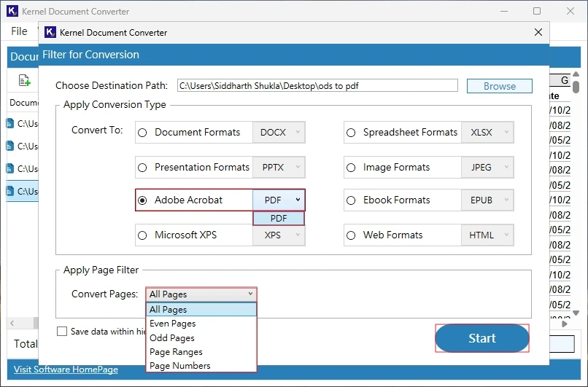Choose Odd Pages option
Image resolution: width=588 pixels, height=387 pixels.
pos(201,337)
